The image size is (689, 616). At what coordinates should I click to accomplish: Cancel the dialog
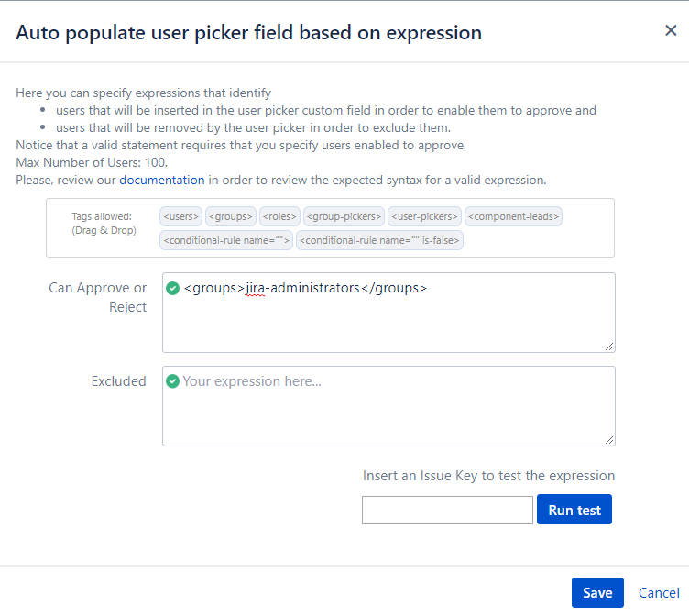[x=659, y=593]
